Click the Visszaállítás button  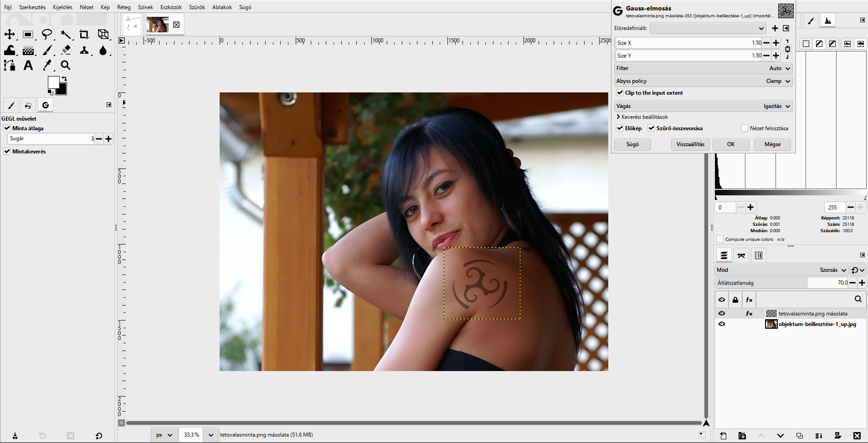[x=690, y=144]
